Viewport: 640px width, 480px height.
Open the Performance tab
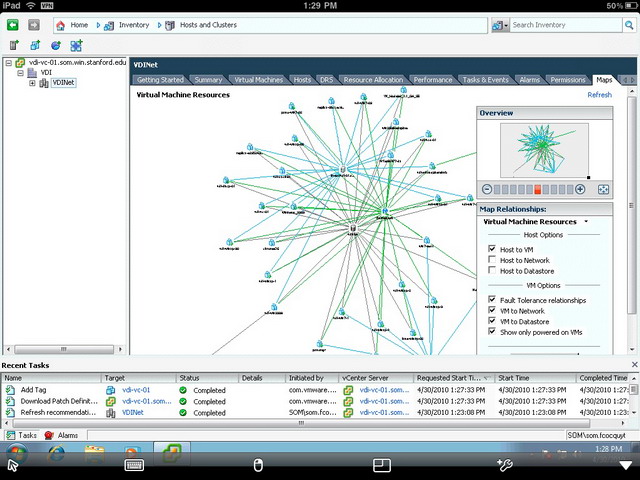433,80
